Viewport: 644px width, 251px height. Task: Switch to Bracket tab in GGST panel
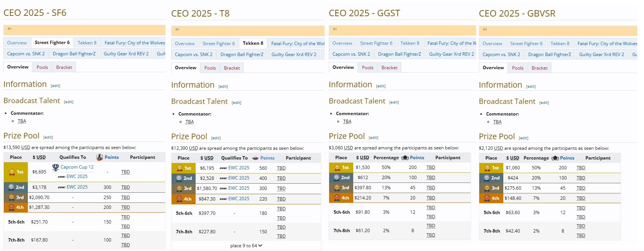(x=389, y=68)
